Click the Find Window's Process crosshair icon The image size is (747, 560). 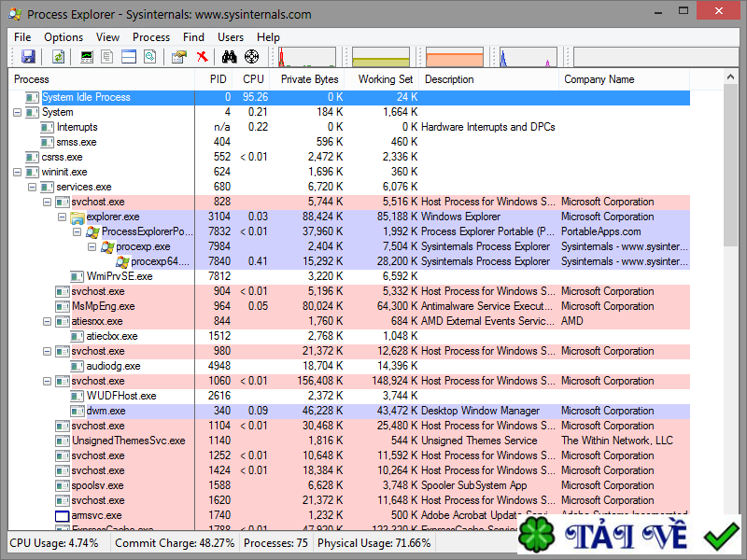tap(251, 56)
